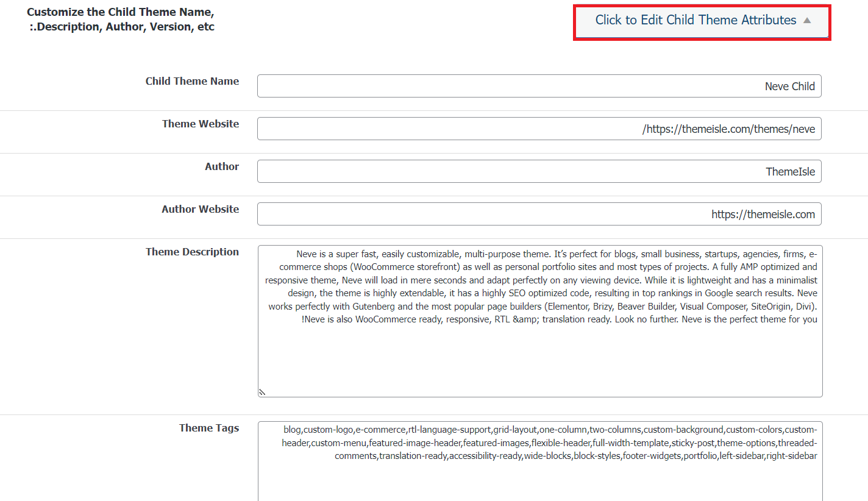
Task: Edit the Author Website field
Action: coord(539,214)
